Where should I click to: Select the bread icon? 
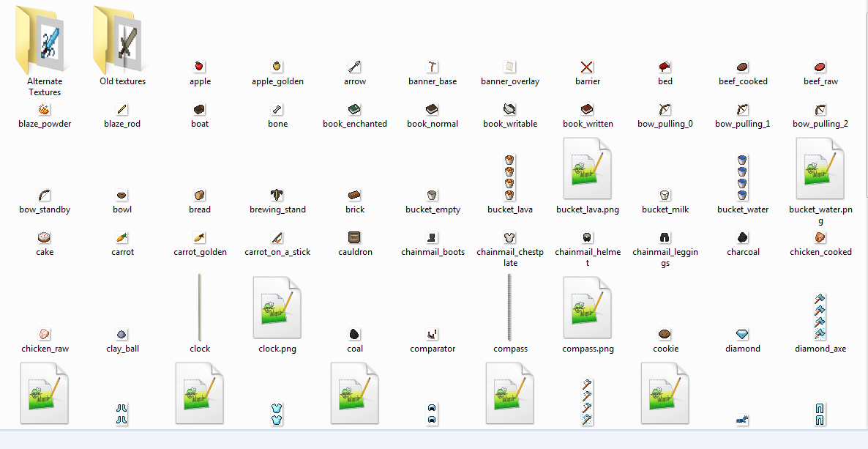(199, 195)
